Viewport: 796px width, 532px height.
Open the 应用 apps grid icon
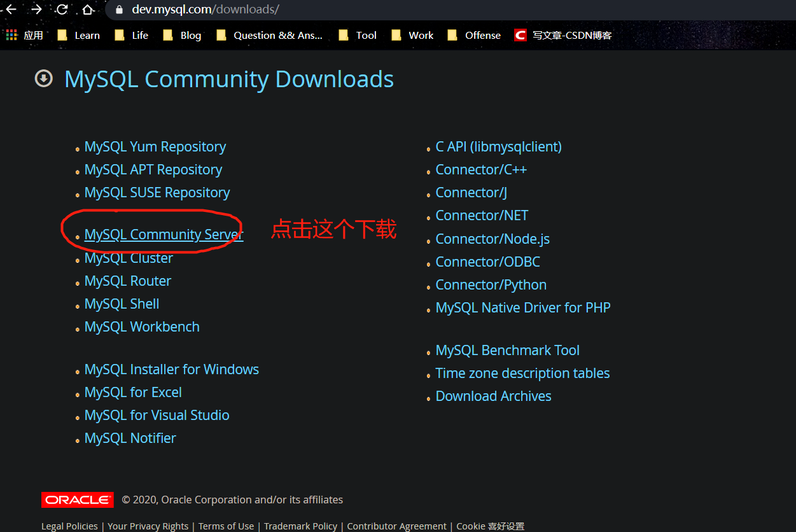click(x=11, y=35)
